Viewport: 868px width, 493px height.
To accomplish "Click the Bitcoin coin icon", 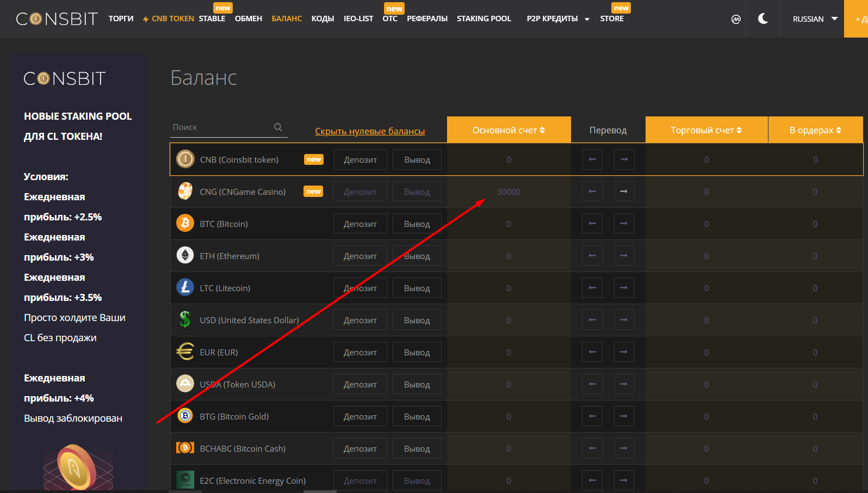I will 185,224.
